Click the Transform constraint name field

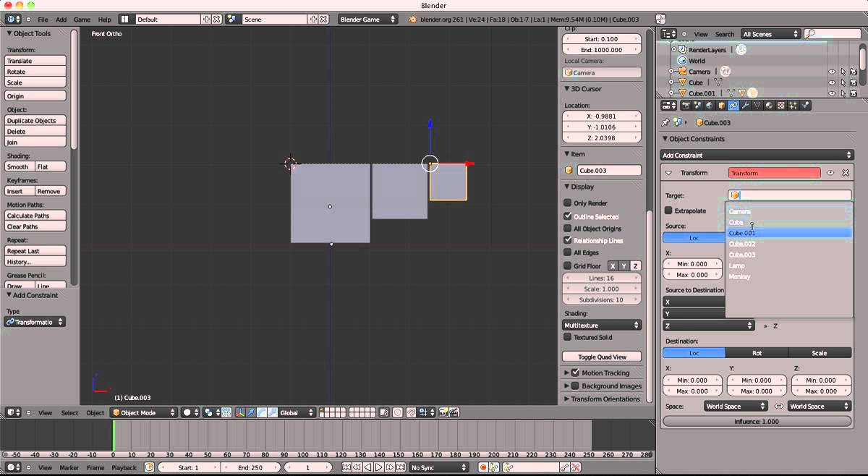click(774, 173)
